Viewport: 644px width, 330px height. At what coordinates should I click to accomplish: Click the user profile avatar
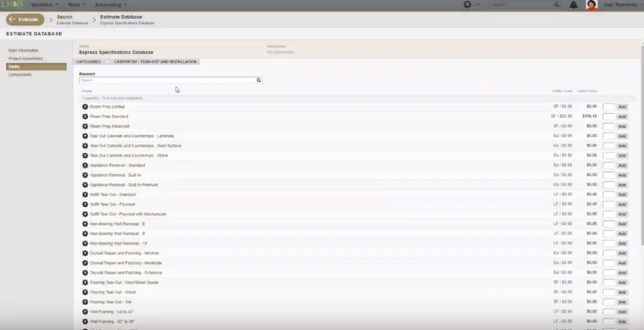(592, 5)
